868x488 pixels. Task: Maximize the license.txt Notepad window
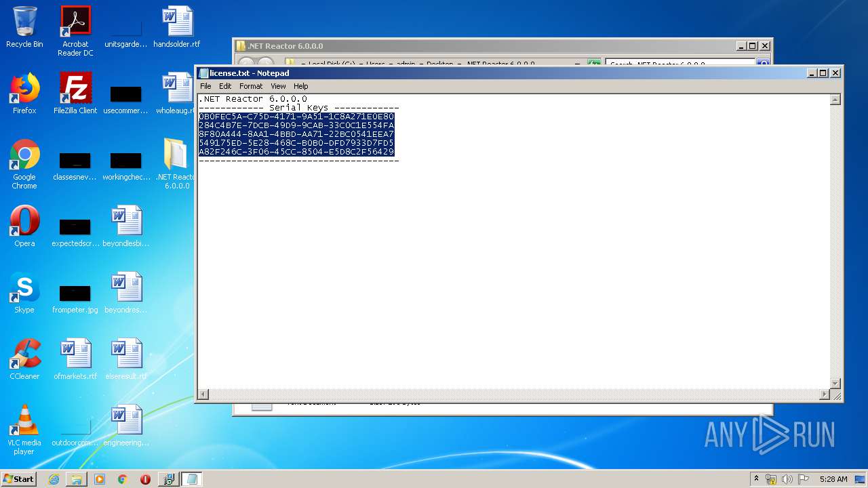823,73
